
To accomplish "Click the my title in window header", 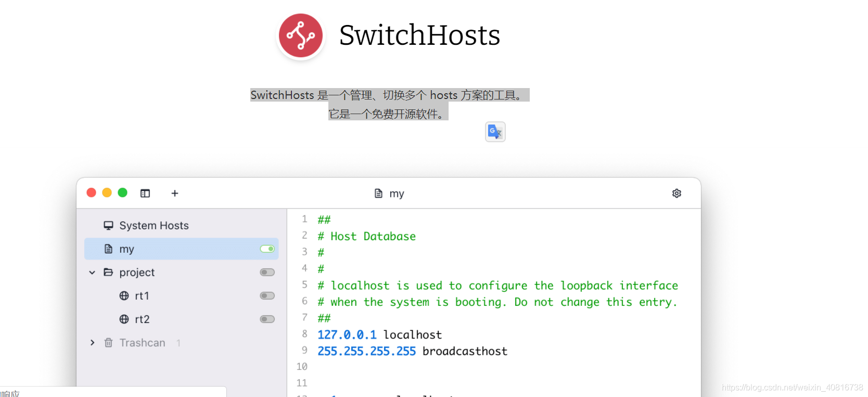I will 397,194.
